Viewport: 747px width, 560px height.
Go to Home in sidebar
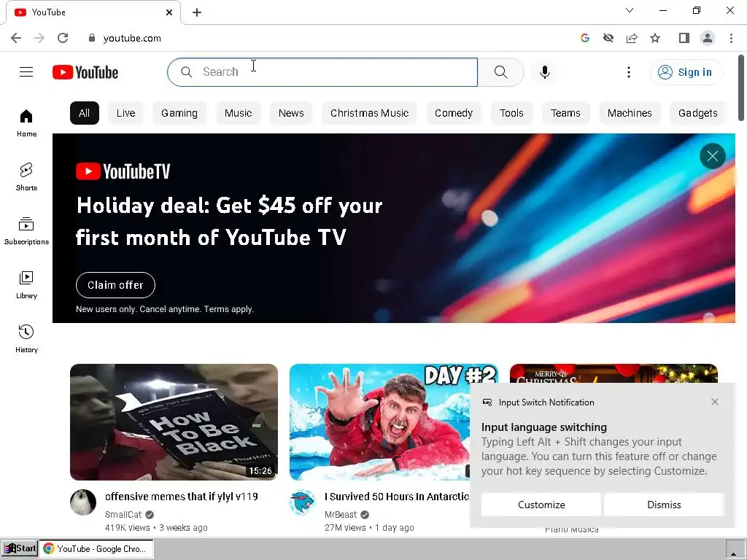(x=26, y=122)
